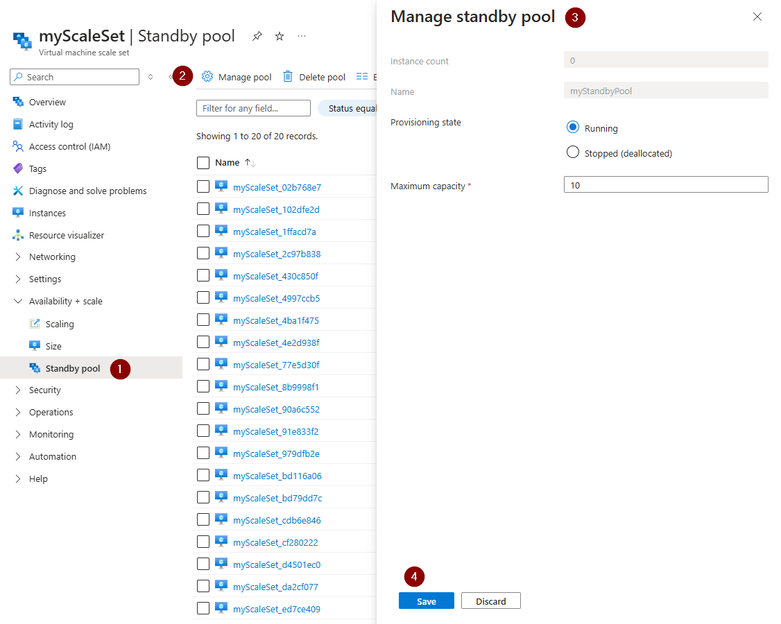Click the up/down arrows next to Search
781x624 pixels.
tap(150, 77)
